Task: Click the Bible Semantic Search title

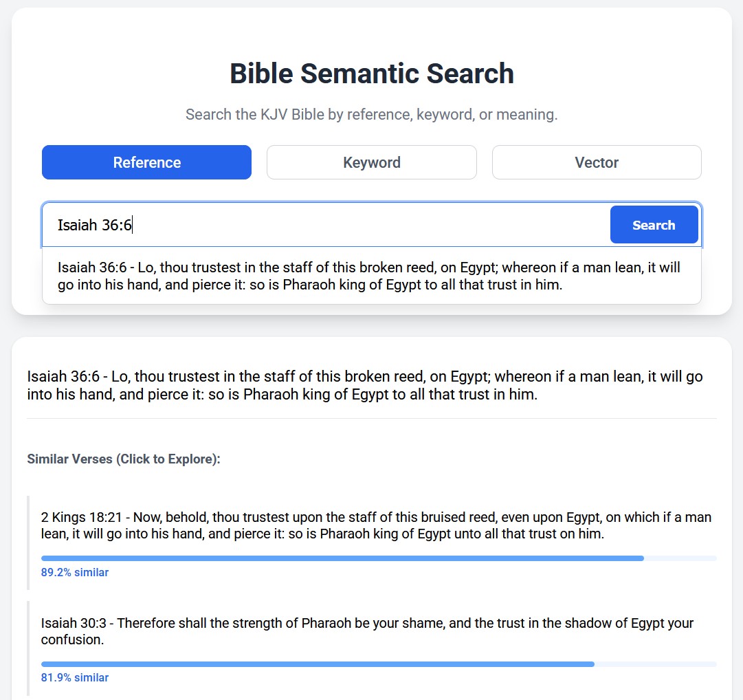Action: click(x=371, y=73)
